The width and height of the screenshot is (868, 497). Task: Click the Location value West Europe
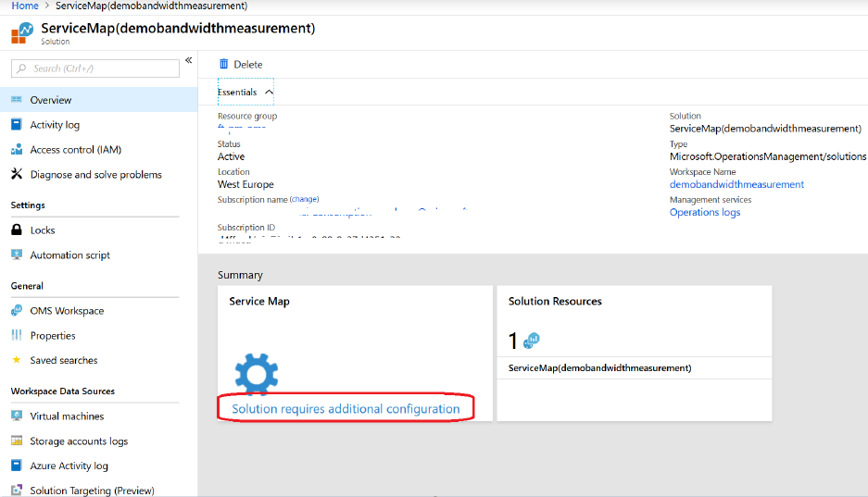click(x=245, y=184)
